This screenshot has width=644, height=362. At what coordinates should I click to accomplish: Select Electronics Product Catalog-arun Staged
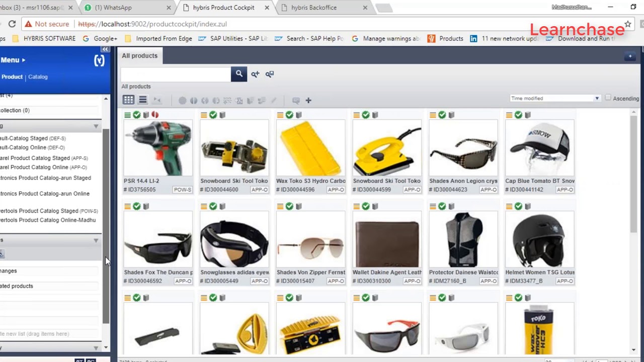click(x=45, y=178)
